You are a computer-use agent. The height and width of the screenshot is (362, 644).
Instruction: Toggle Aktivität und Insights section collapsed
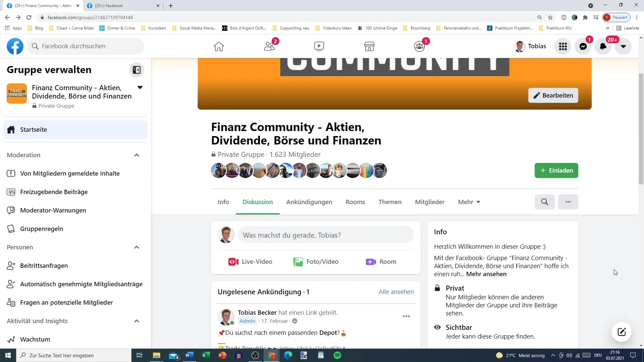pos(137,320)
